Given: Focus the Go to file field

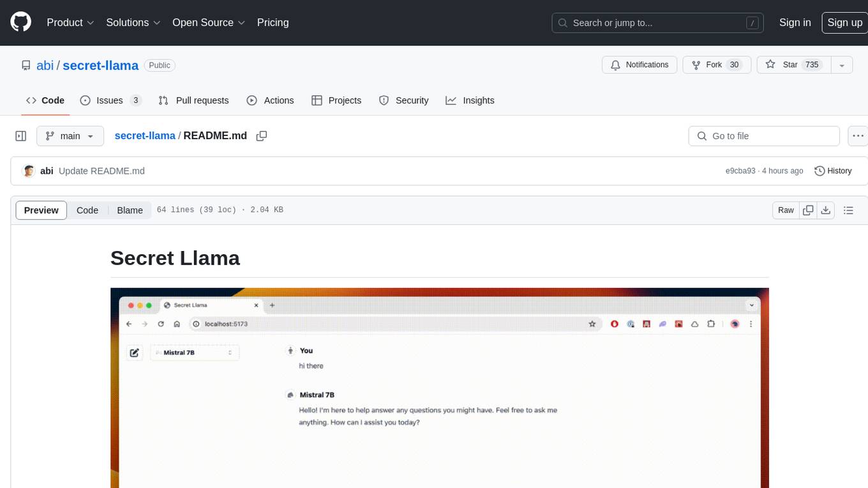Looking at the screenshot, I should (x=764, y=136).
